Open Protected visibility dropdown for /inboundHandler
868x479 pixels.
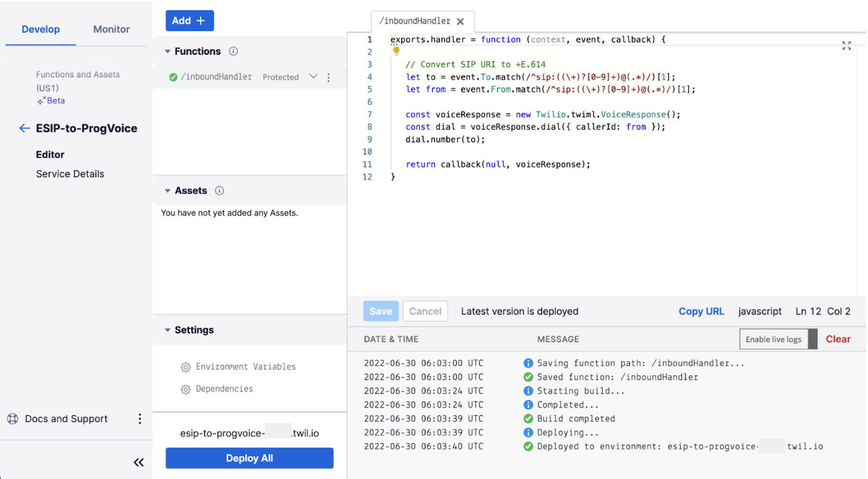click(313, 76)
